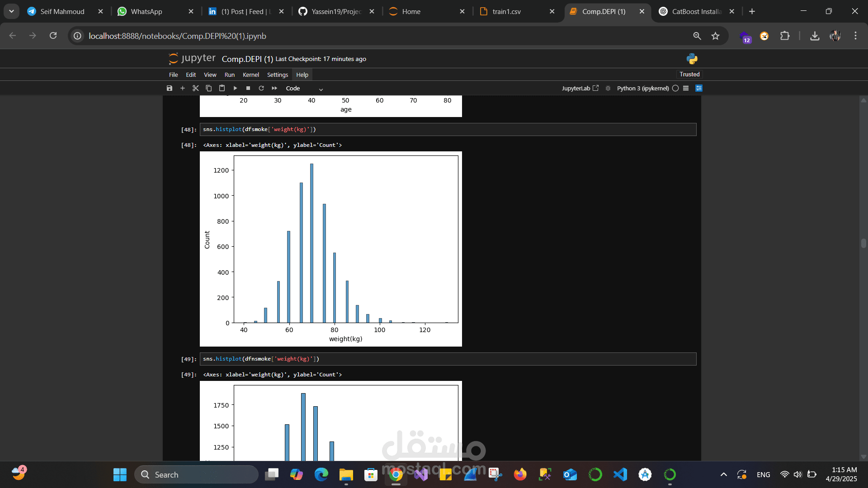Copy the selected cell from the toolbar
The width and height of the screenshot is (868, 488).
point(208,88)
